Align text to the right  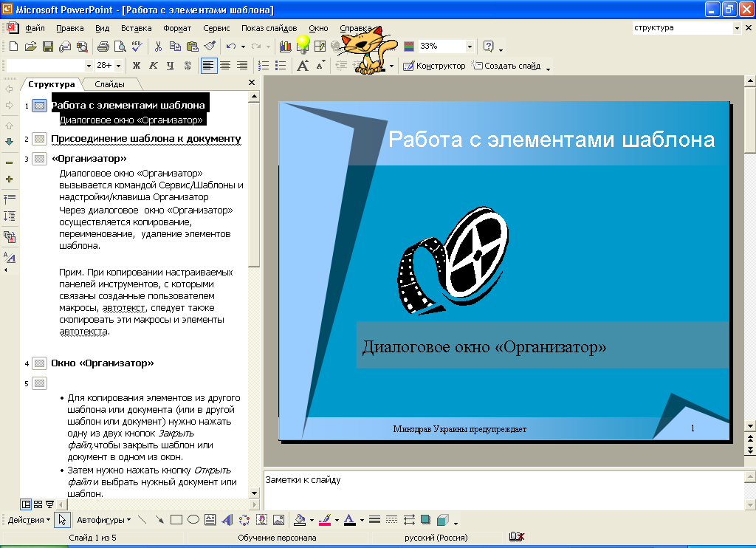pyautogui.click(x=242, y=66)
